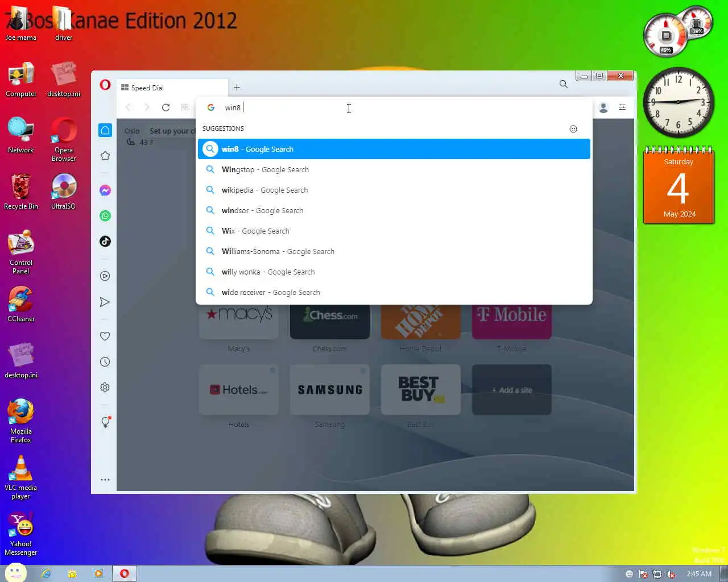Click the calendar gadget showing Saturday 4
This screenshot has height=582, width=728.
pyautogui.click(x=679, y=186)
